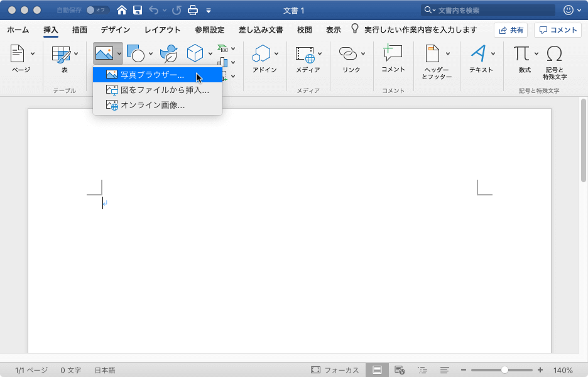Switch to the 描画 tab

click(x=80, y=30)
